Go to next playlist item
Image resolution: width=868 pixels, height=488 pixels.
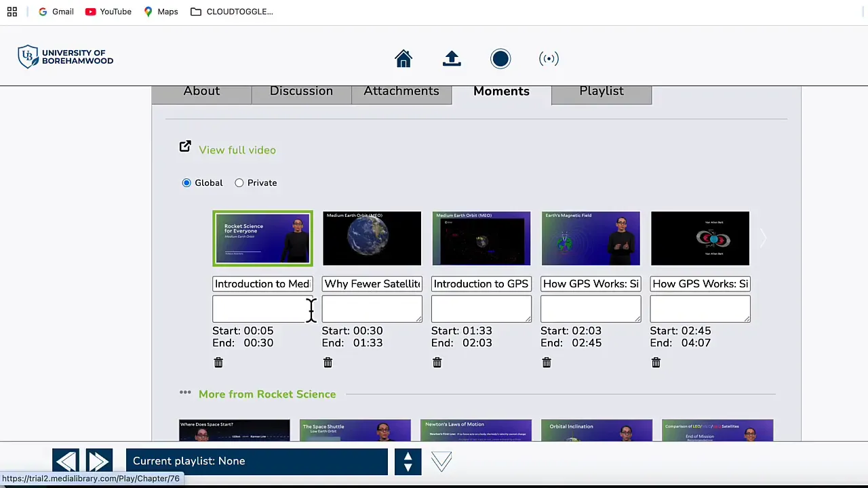point(99,462)
